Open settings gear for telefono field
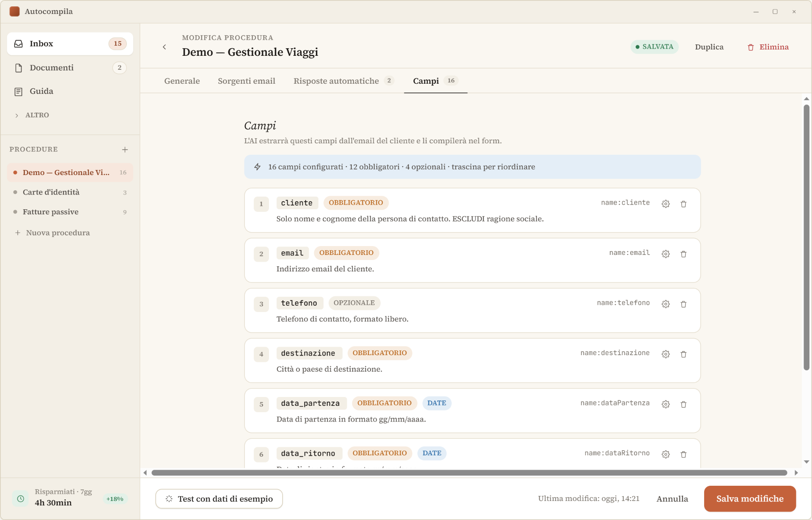Image resolution: width=812 pixels, height=520 pixels. (666, 304)
